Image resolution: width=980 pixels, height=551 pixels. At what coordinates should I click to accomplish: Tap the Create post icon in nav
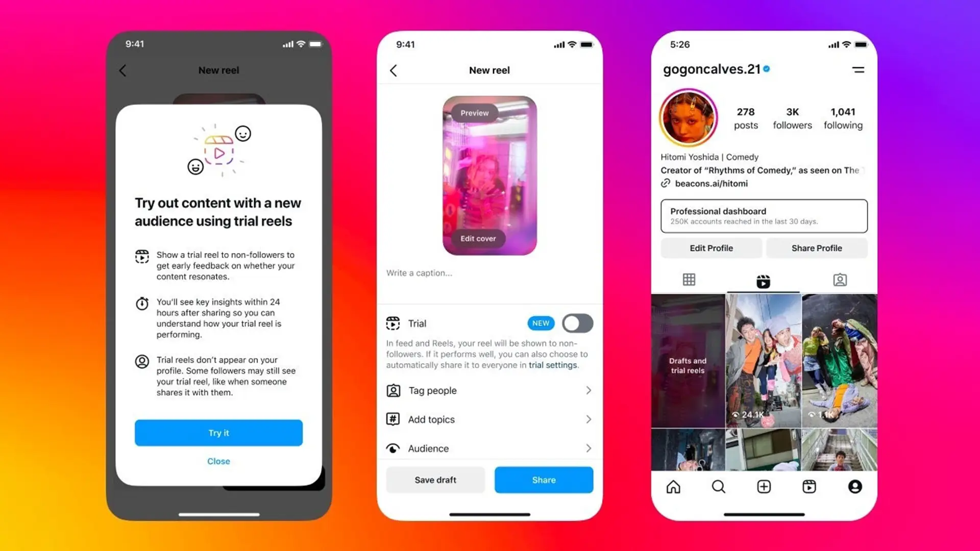tap(763, 486)
